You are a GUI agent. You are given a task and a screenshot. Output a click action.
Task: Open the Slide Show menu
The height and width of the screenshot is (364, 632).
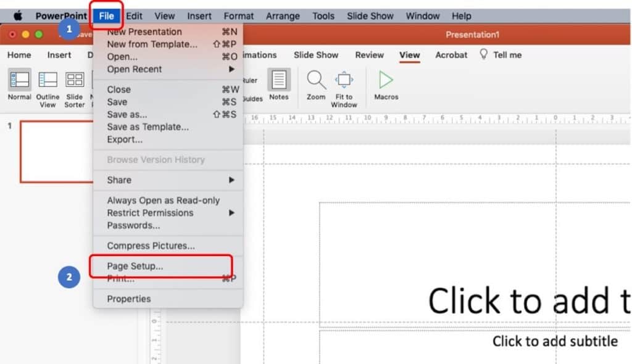pos(370,15)
